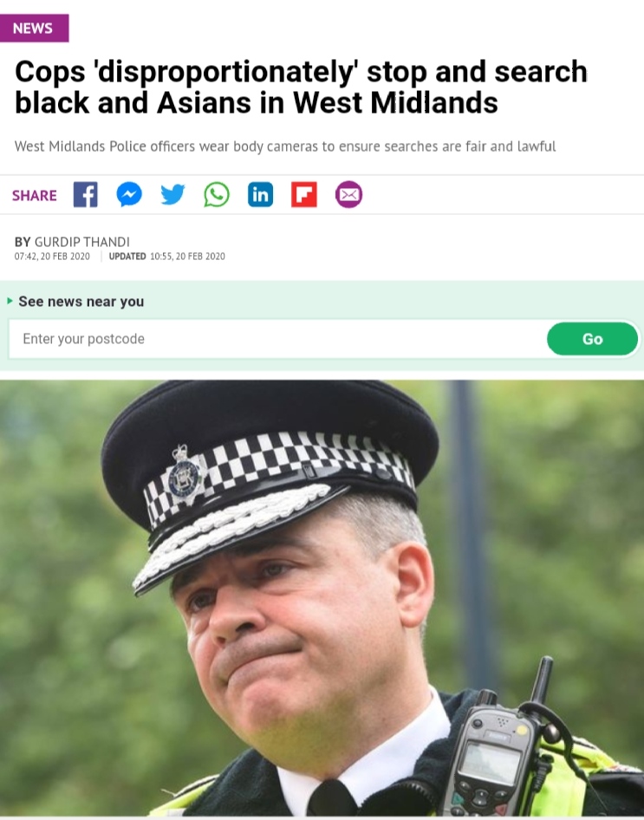Screen dimensions: 644x820
Task: Open author Gurdip Thandi's profile
Action: tap(81, 242)
